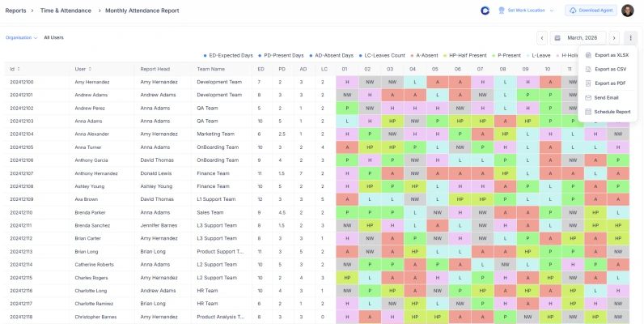Open the March, 2026 month picker
Image resolution: width=644 pixels, height=324 pixels.
pyautogui.click(x=578, y=38)
